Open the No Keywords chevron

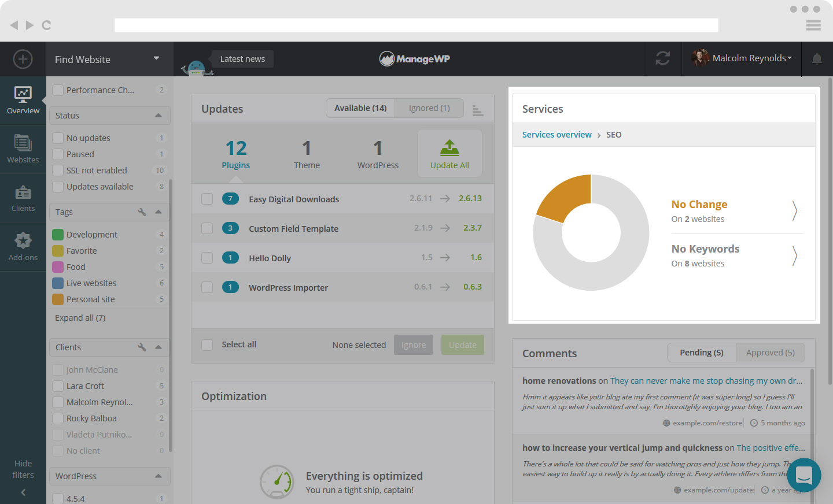(x=795, y=255)
